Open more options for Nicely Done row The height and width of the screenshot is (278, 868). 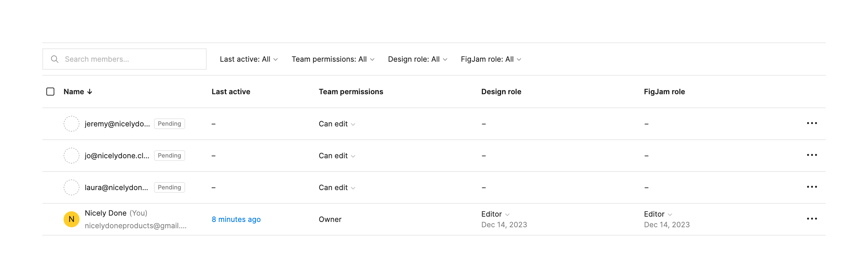tap(811, 219)
